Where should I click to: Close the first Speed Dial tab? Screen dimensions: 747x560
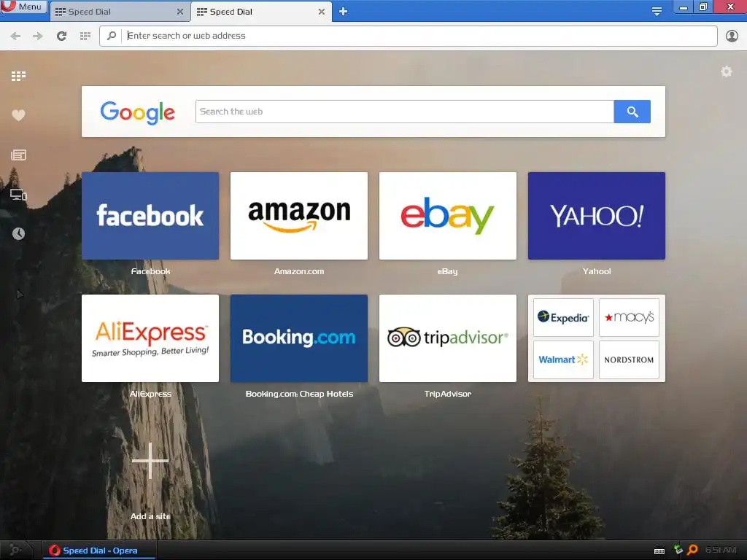tap(179, 12)
